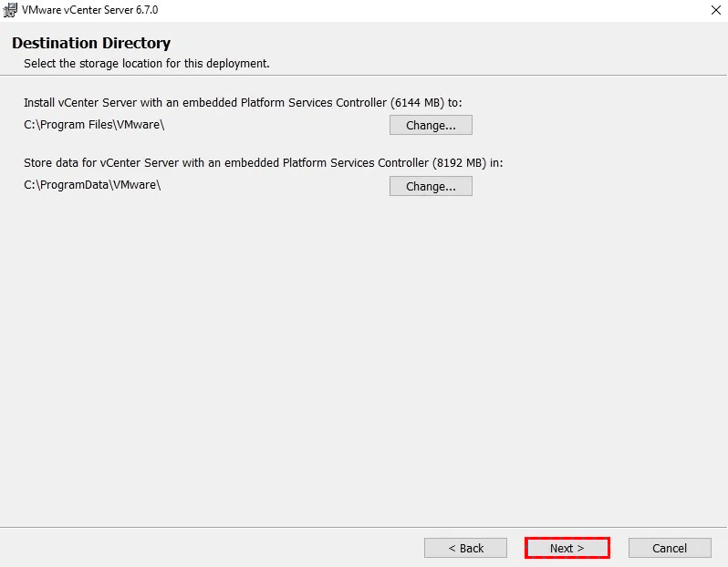
Task: Cancel the vCenter Server installation
Action: [670, 548]
